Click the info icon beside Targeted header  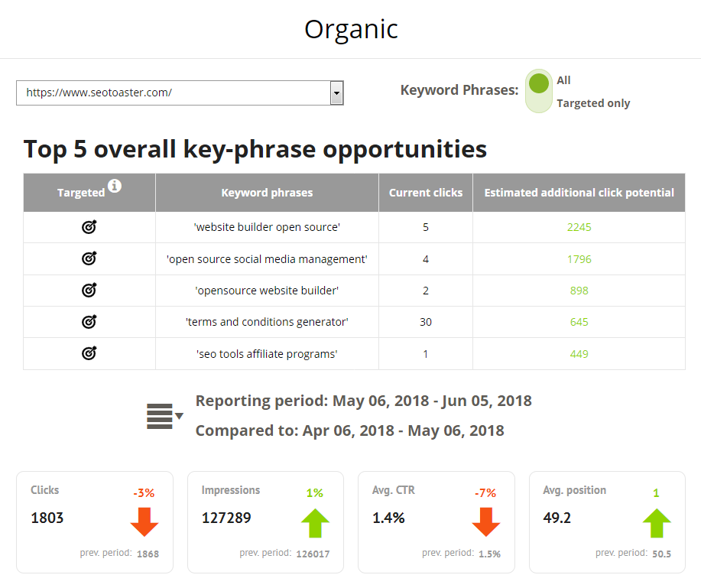115,186
